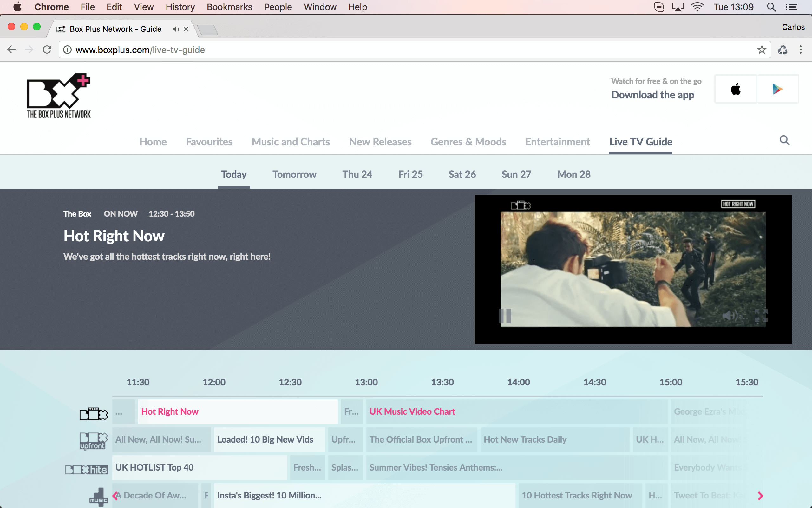Image resolution: width=812 pixels, height=508 pixels.
Task: Select Hot New Tracks Daily programme
Action: [555, 439]
